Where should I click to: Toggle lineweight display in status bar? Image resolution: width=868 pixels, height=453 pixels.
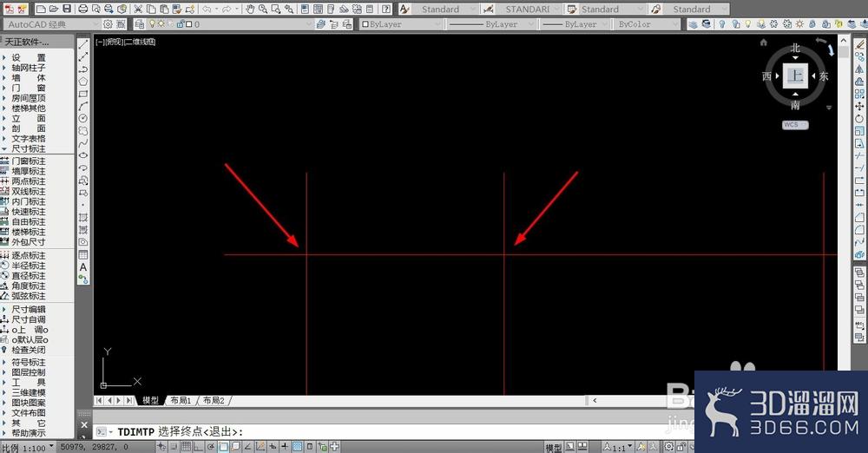285,447
